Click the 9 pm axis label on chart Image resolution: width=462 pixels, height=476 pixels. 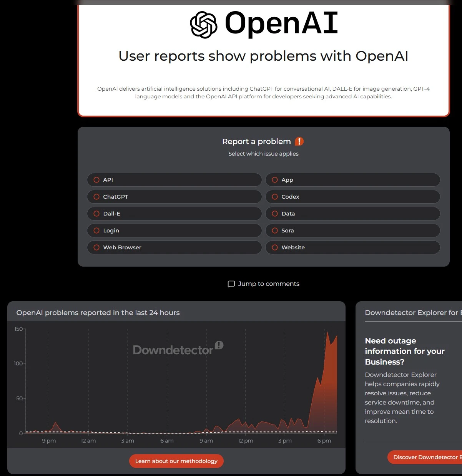[49, 441]
